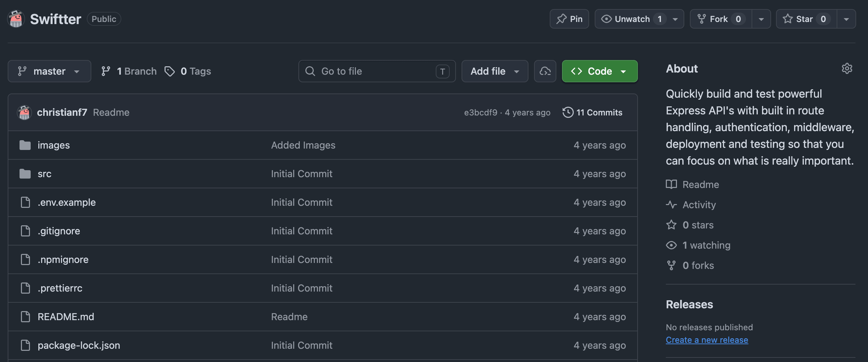View the 0 Tags list

coord(188,71)
